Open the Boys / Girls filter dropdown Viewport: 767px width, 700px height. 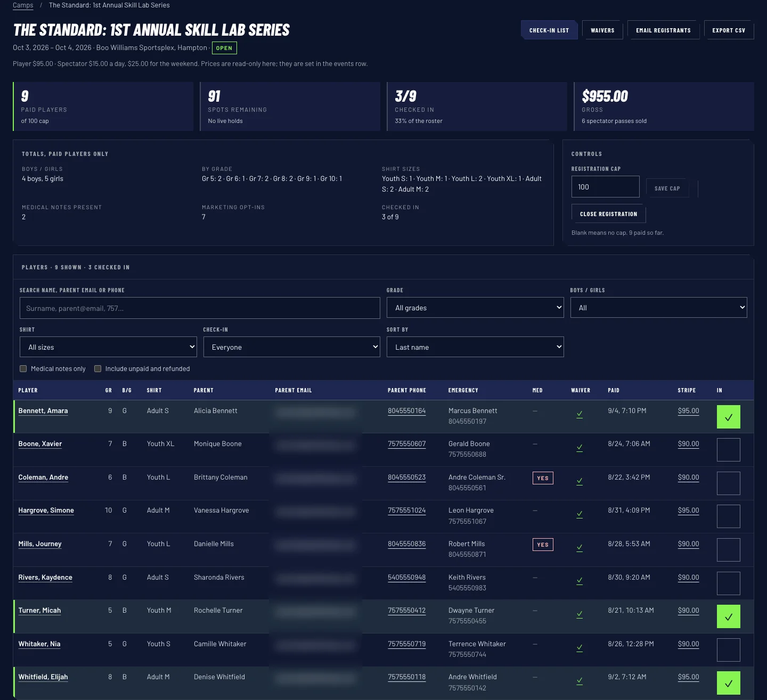[659, 308]
